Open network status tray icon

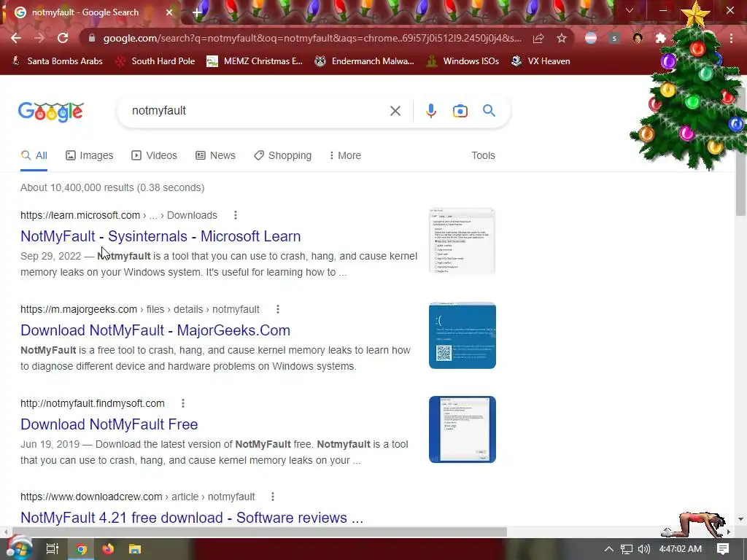click(x=627, y=549)
